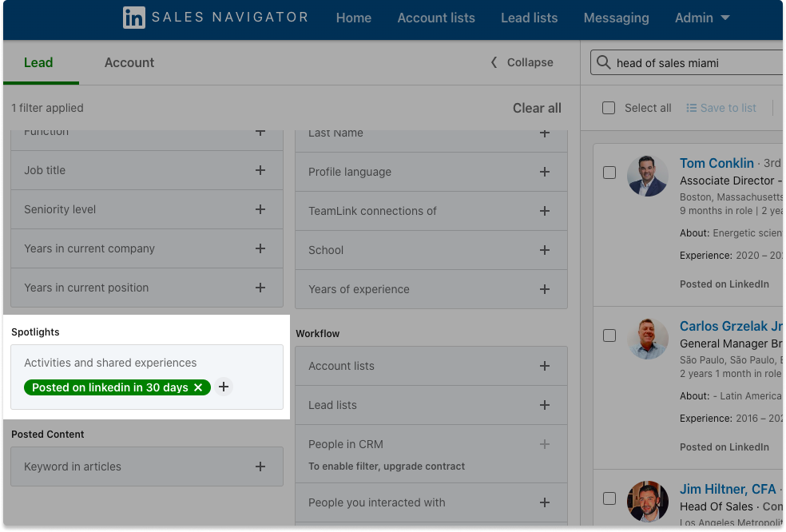Screen dimensions: 786x532
Task: Select Tom Conklin's checkbox
Action: coord(609,173)
